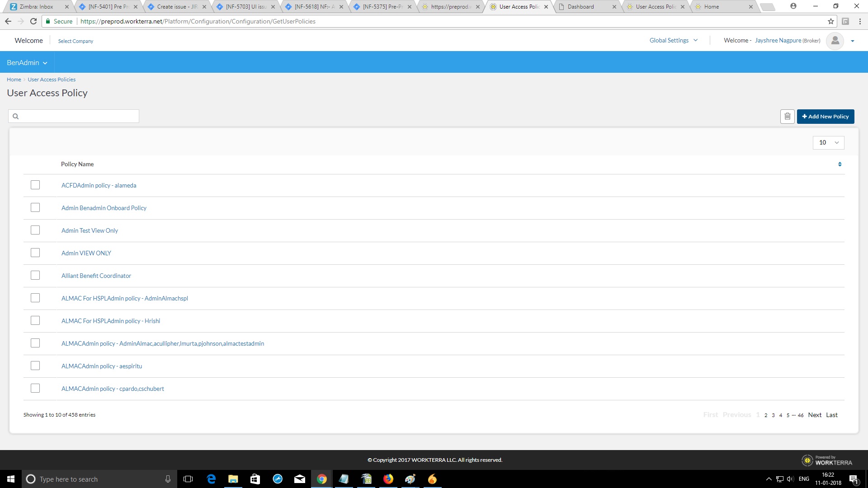Open Admin Benadmin Onboard Policy link
The height and width of the screenshot is (488, 868).
click(x=104, y=208)
